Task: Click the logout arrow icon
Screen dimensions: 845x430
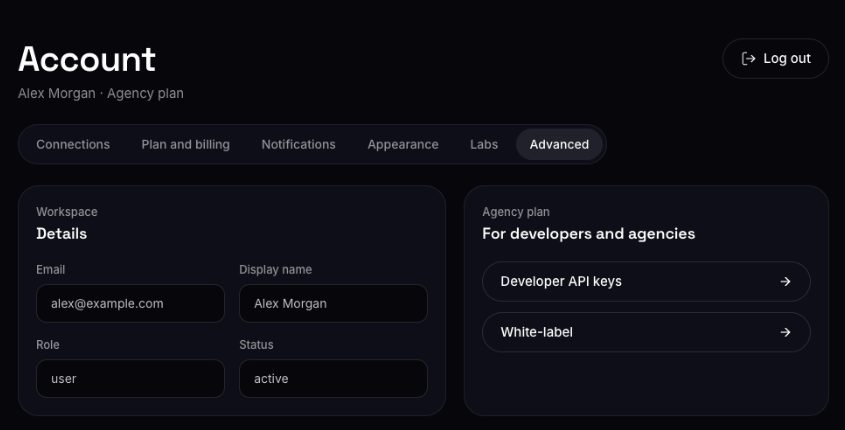Action: (x=748, y=59)
